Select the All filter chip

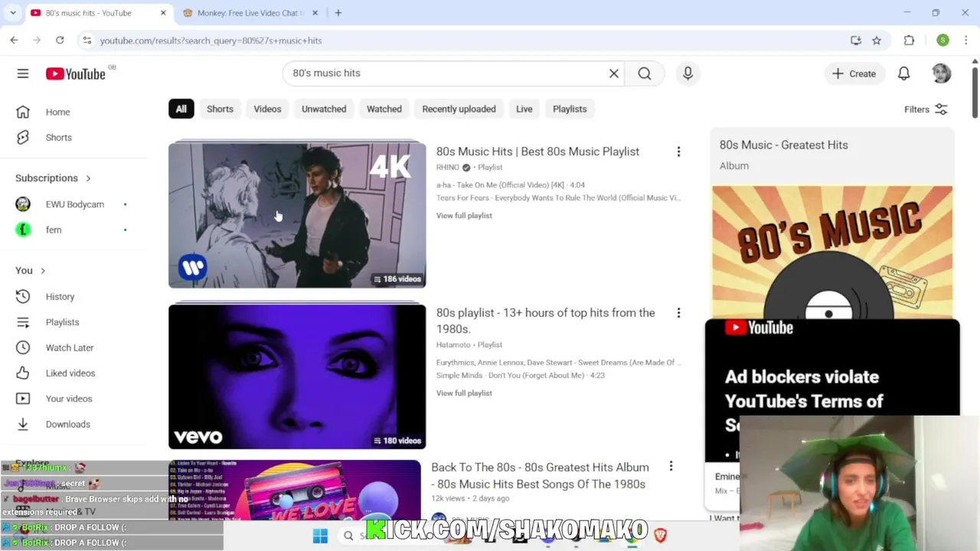tap(181, 109)
